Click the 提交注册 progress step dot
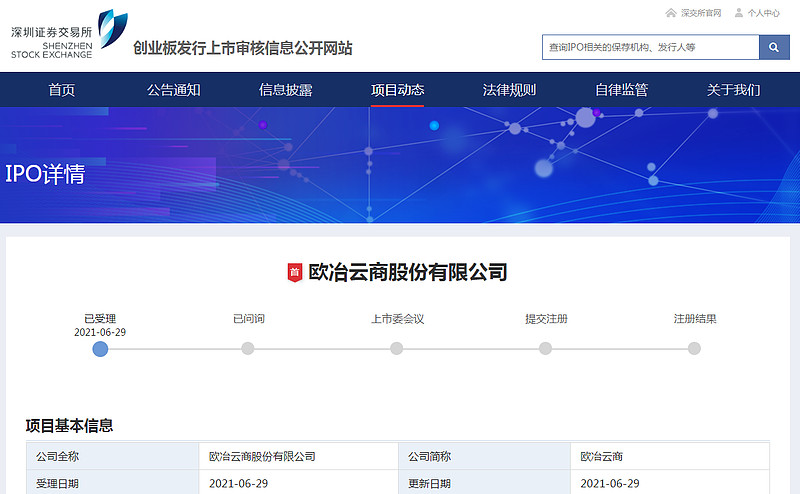Screen dimensions: 800x494 click(x=545, y=349)
